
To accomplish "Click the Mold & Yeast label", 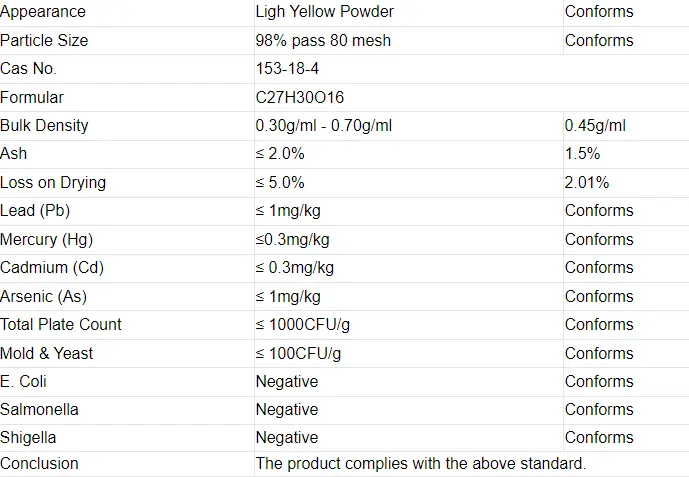I will pyautogui.click(x=47, y=353).
